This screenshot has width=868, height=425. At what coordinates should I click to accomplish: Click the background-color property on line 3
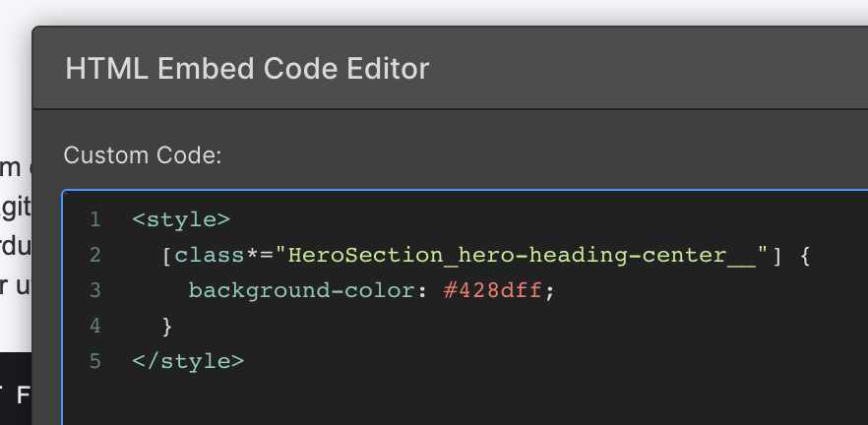pyautogui.click(x=302, y=290)
